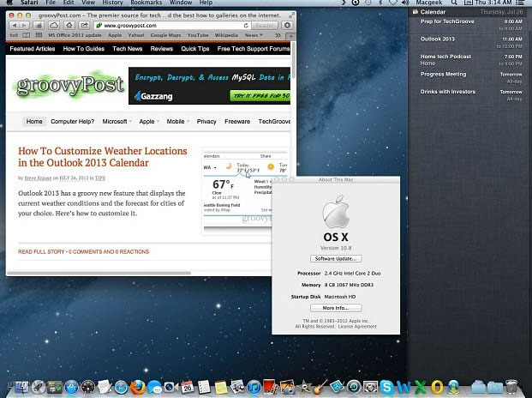Launch GarageBand guitar in the Dock
Image resolution: width=532 pixels, height=398 pixels.
pyautogui.click(x=320, y=387)
